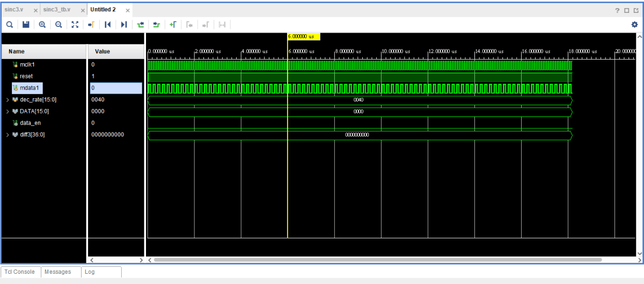
Task: Open waveform settings gear
Action: [x=635, y=24]
